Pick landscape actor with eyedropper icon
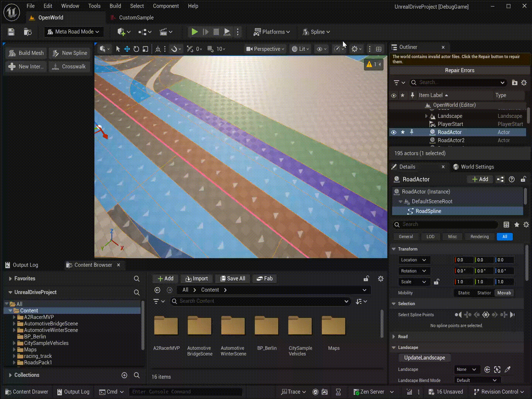532x399 pixels. 508,369
